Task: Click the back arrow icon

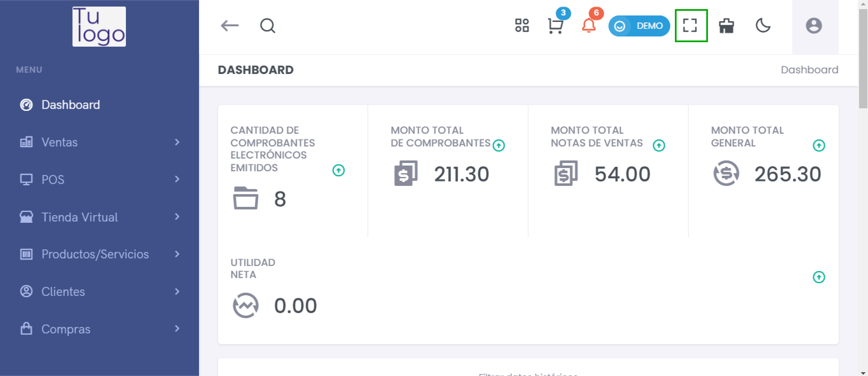Action: (x=230, y=26)
